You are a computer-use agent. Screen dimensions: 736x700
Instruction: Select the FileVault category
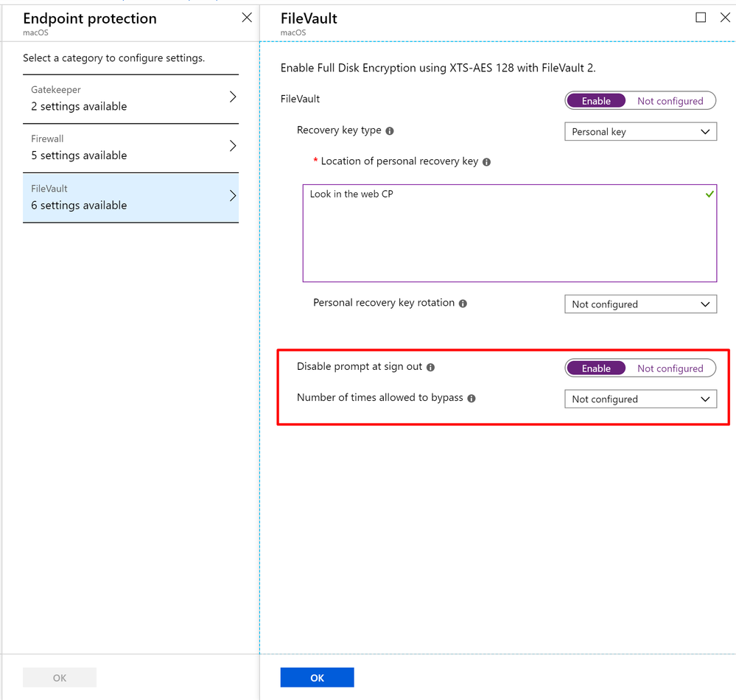pos(131,197)
